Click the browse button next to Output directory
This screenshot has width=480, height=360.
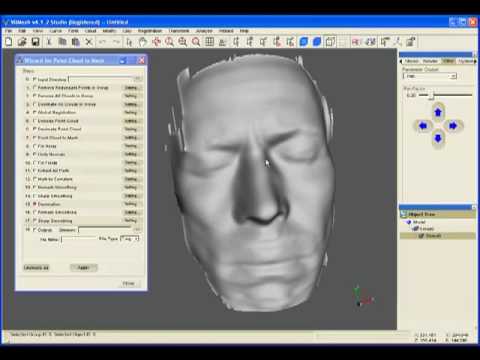coord(137,229)
